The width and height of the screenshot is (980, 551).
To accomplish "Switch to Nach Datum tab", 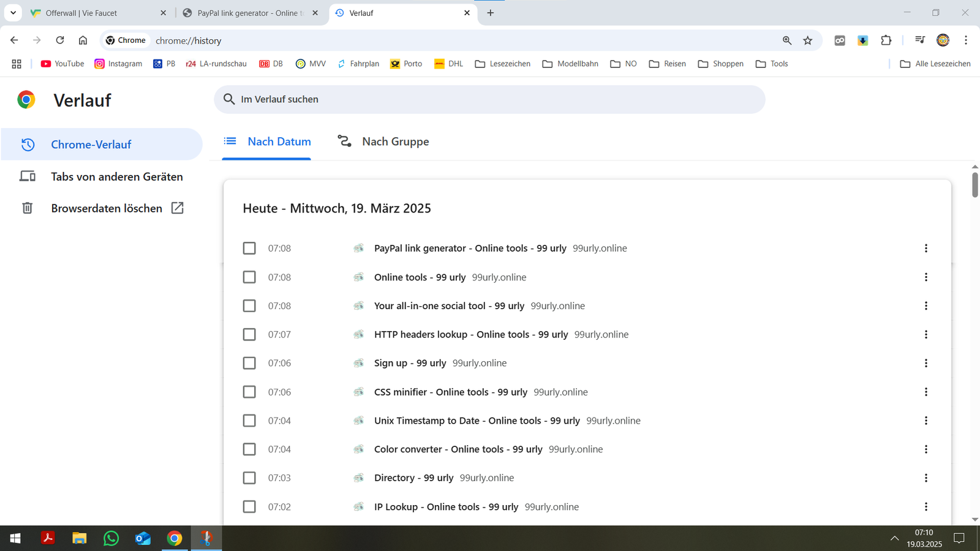I will tap(267, 141).
